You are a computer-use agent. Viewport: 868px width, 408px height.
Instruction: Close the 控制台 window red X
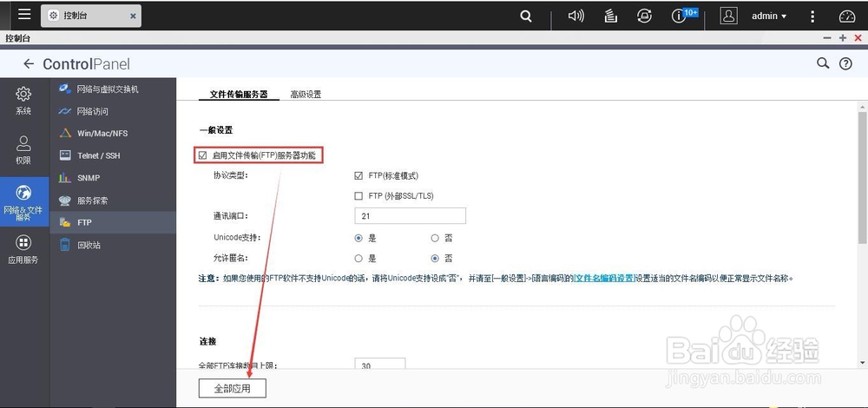point(858,38)
